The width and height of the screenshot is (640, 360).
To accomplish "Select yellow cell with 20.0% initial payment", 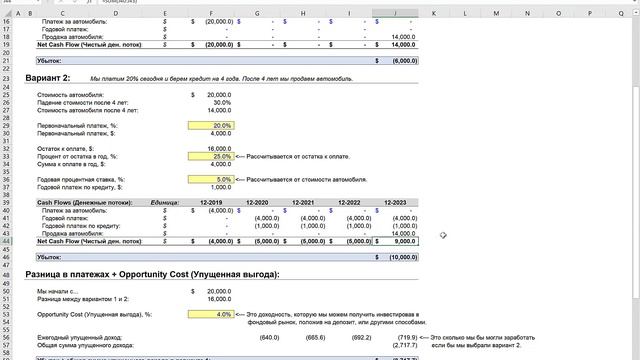I will coord(211,126).
